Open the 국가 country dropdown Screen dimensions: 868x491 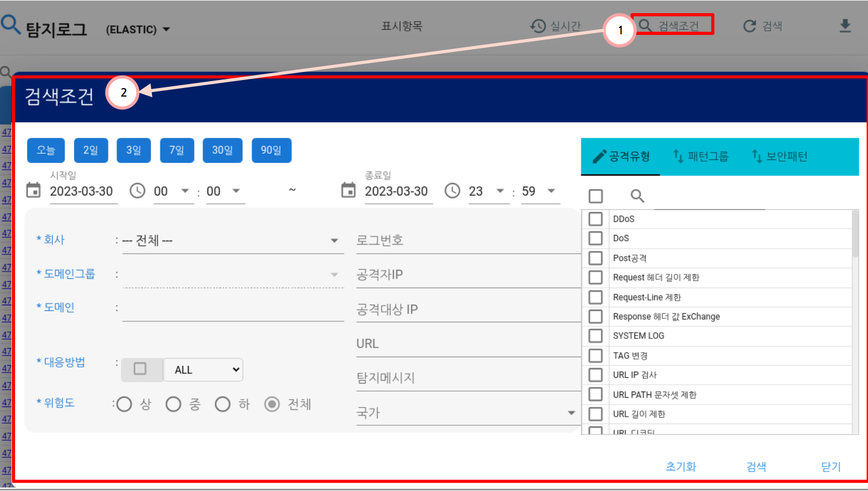[571, 413]
